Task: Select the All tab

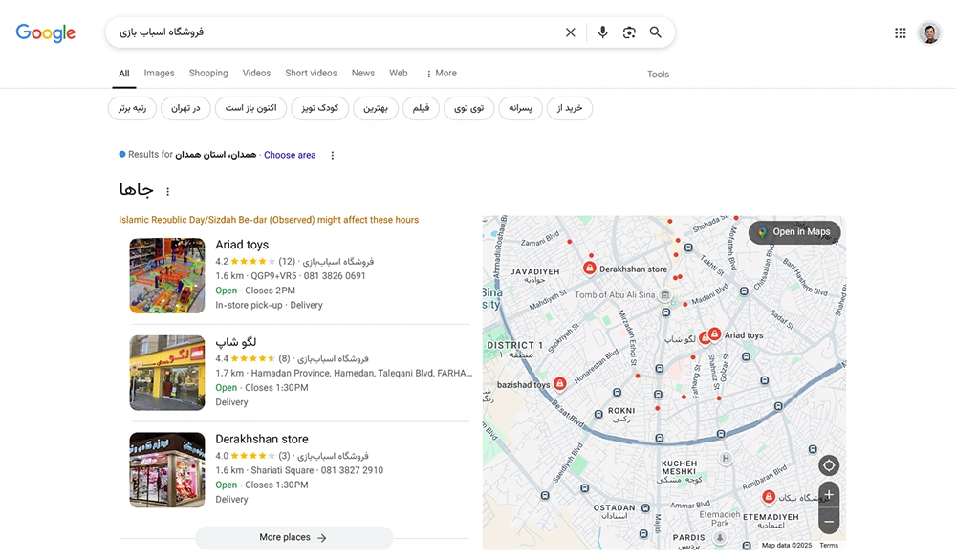Action: 123,74
